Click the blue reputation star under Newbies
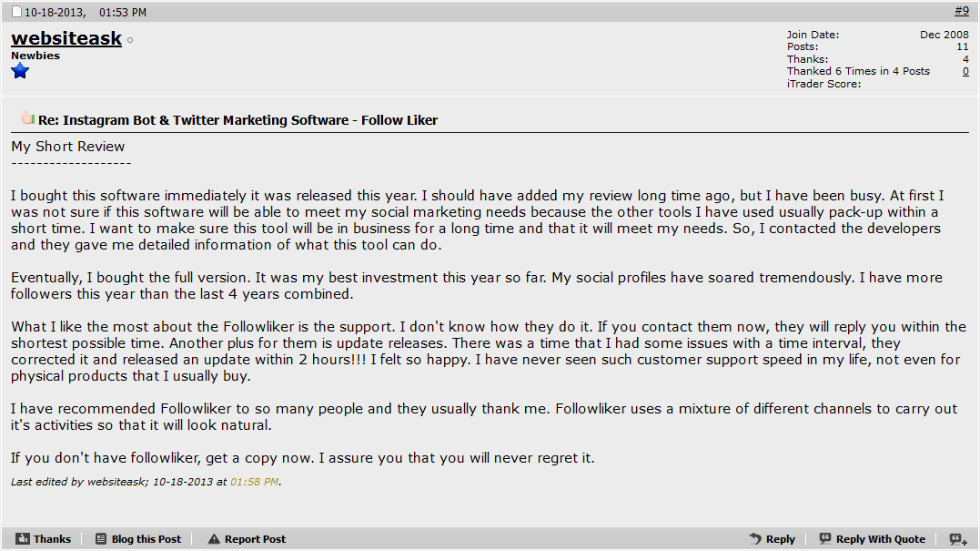 click(20, 71)
